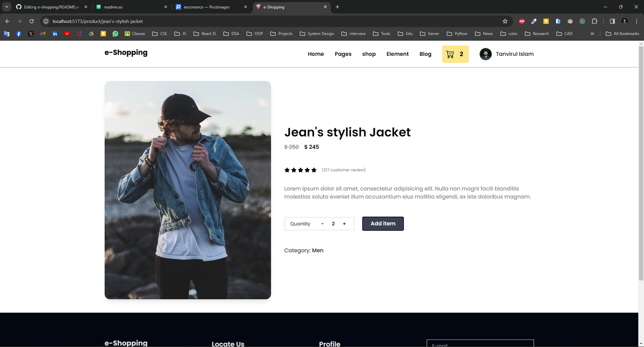Show hidden bookmarks with the chevron
Screen dimensions: 644x347
pyautogui.click(x=592, y=34)
